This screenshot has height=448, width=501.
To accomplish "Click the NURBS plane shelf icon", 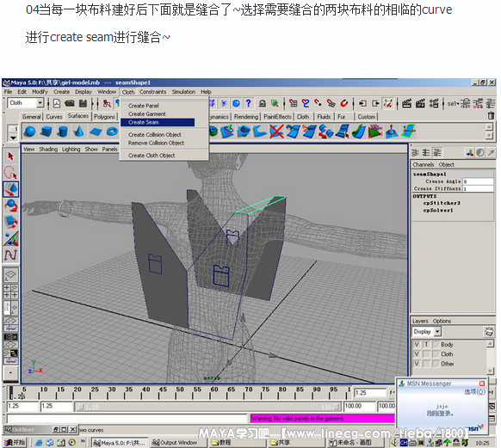I will pyautogui.click(x=96, y=132).
